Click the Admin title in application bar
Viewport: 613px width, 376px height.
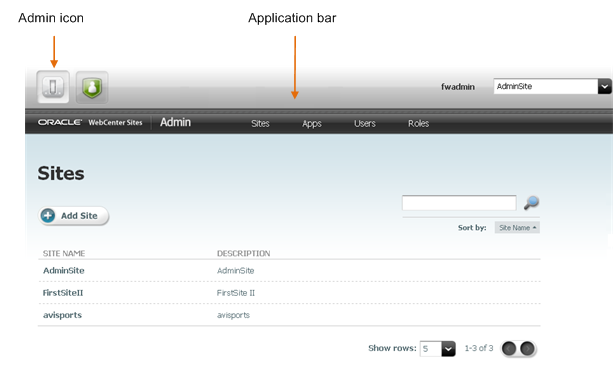tap(175, 122)
